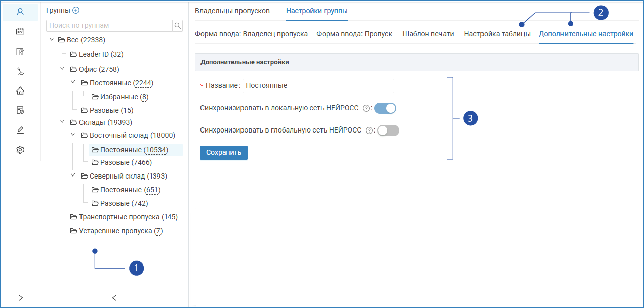The height and width of the screenshot is (308, 644).
Task: Collapse the groups panel with left chevron
Action: pos(114,297)
